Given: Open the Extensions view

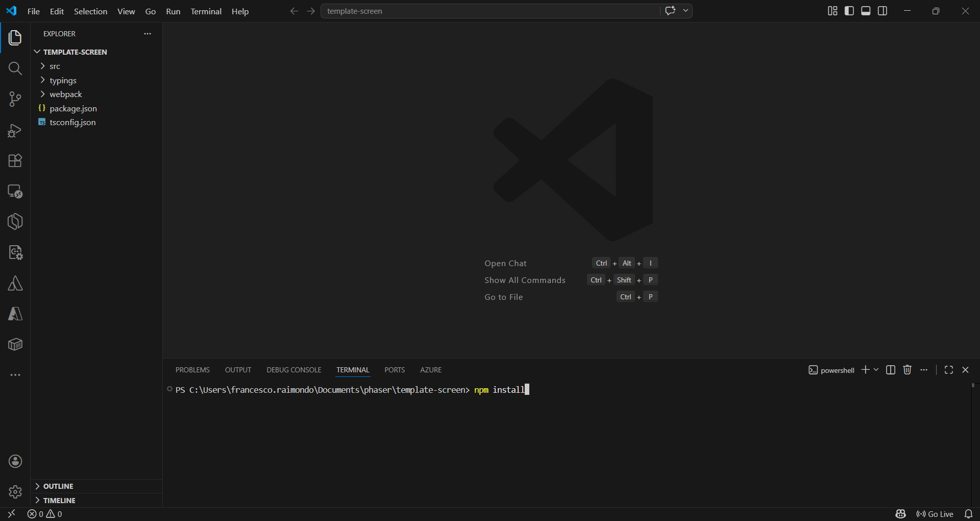Looking at the screenshot, I should (15, 161).
